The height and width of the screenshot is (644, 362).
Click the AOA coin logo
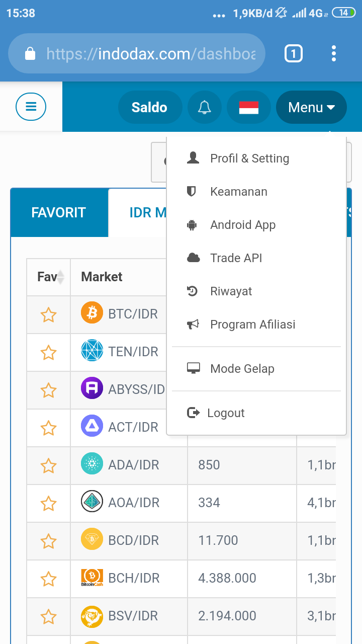click(x=92, y=502)
